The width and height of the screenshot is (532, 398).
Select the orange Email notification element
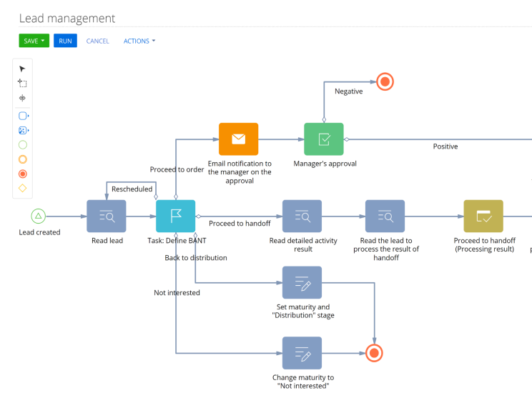(x=238, y=139)
